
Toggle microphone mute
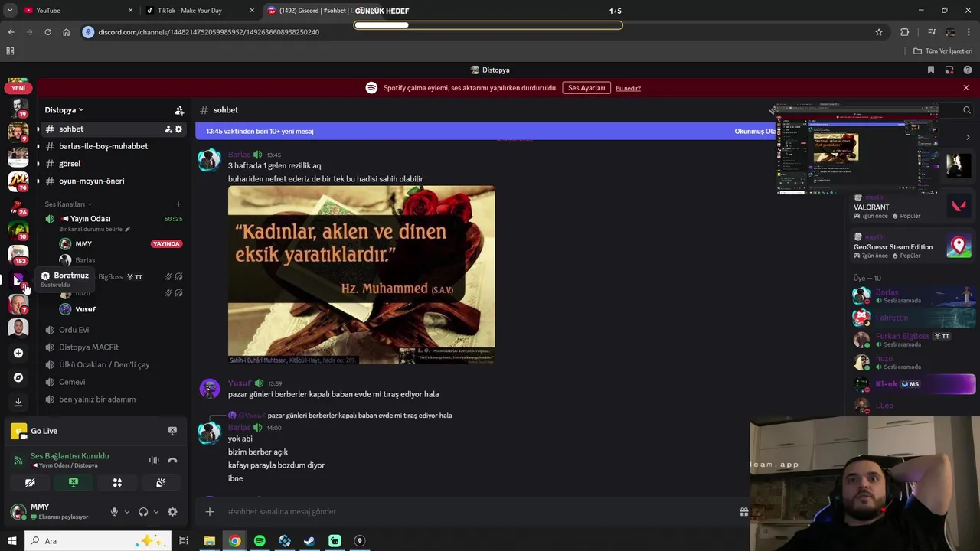click(114, 512)
